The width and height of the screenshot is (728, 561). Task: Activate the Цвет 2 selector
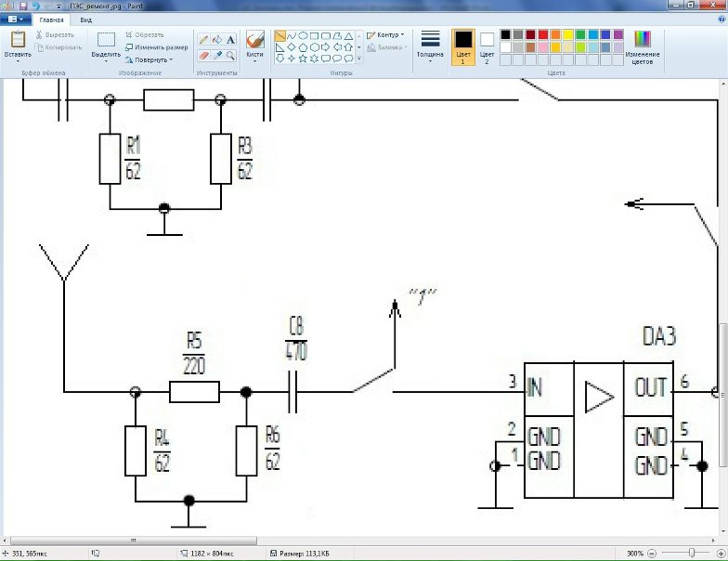[x=487, y=45]
